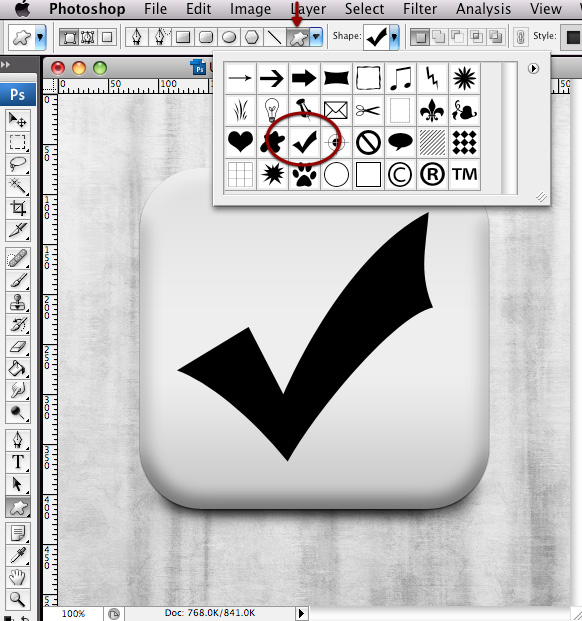
Task: Open the geometry options dropdown arrow
Action: [316, 37]
